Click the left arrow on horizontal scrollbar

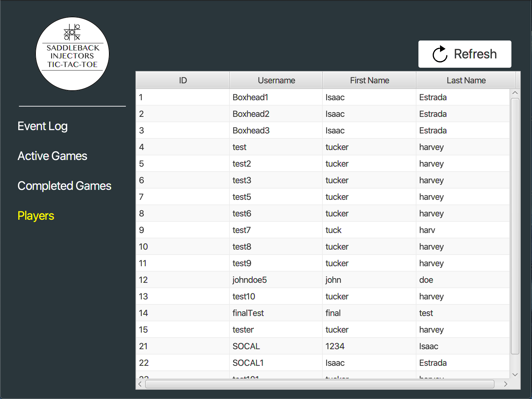coord(139,384)
